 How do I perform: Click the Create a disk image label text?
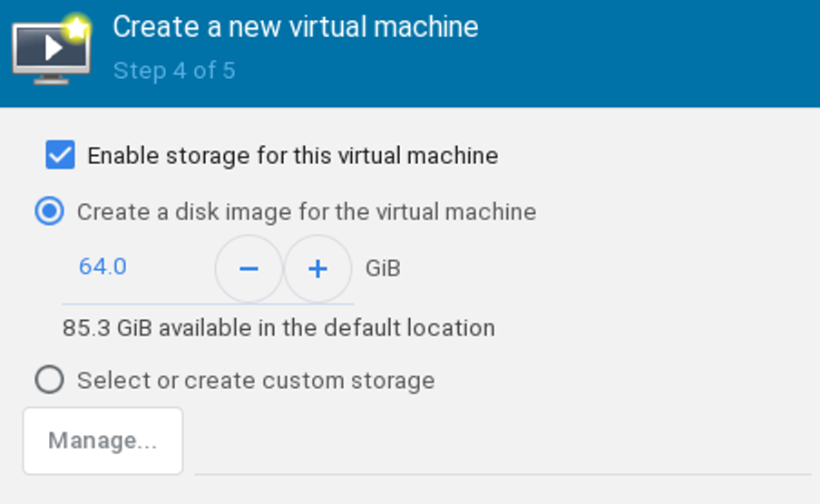307,212
